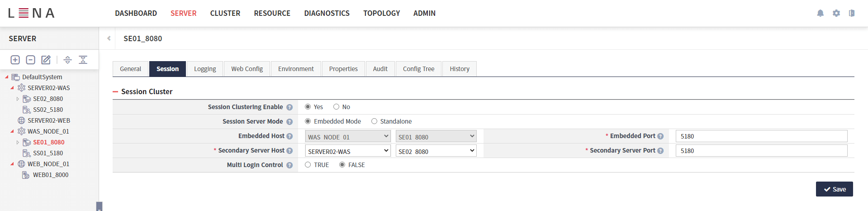This screenshot has width=868, height=211.
Task: Click the remove server minus icon
Action: (x=31, y=60)
